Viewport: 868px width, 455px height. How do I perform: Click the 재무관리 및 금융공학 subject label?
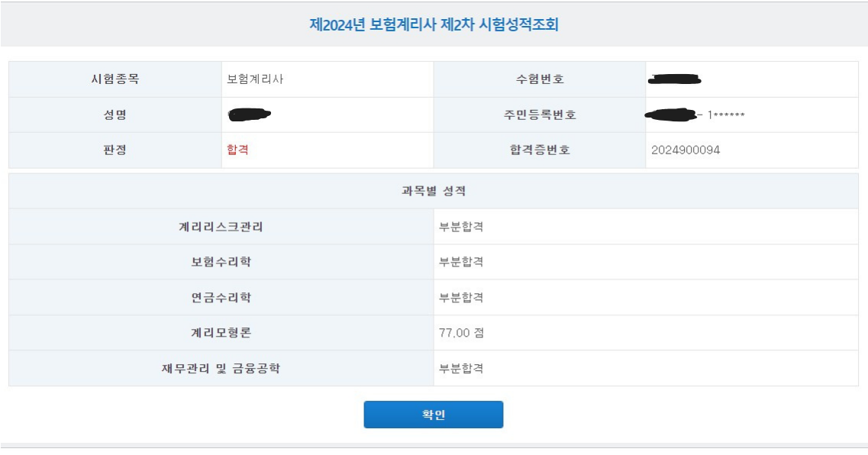pyautogui.click(x=221, y=369)
